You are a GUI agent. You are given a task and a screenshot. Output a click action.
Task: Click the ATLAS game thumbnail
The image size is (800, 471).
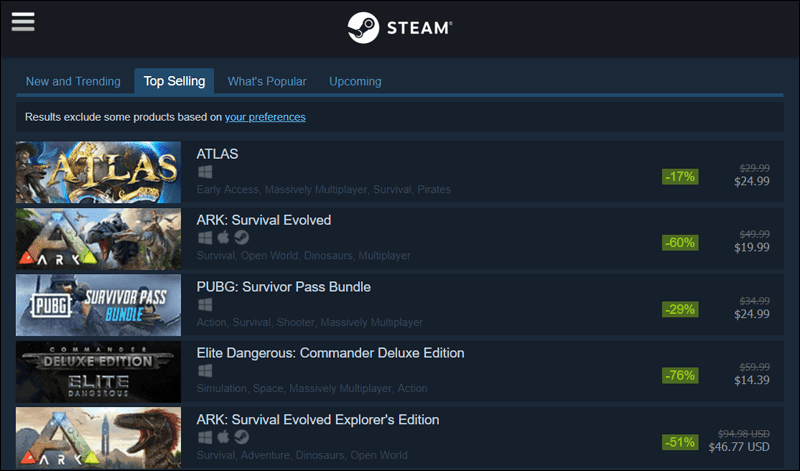point(98,172)
